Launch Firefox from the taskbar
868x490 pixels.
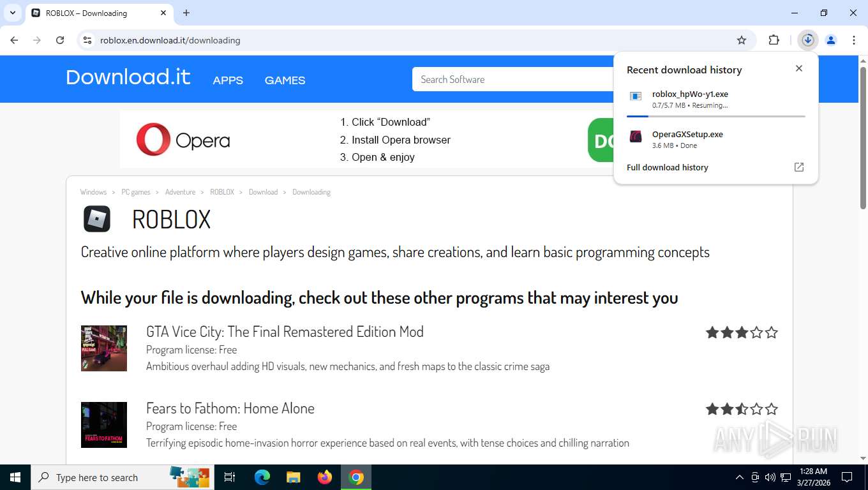coord(325,477)
